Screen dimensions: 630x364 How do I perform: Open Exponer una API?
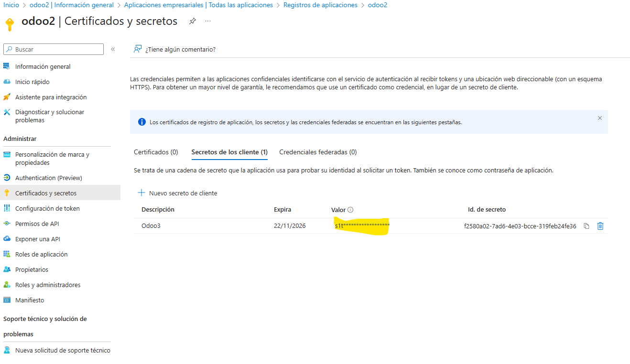click(x=38, y=239)
